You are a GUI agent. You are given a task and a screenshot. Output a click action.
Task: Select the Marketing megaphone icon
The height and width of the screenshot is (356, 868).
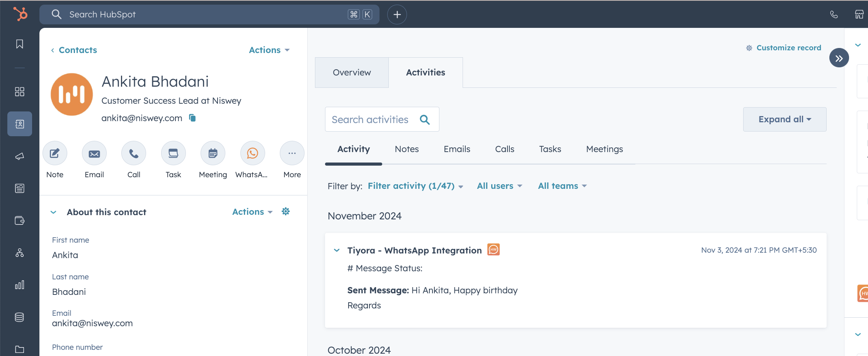[x=19, y=156]
